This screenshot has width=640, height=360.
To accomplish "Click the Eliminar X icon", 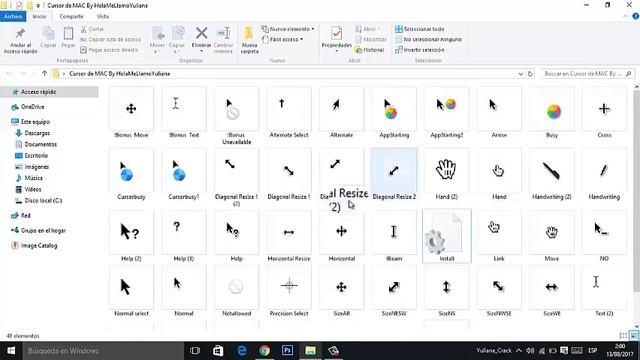I will 201,33.
